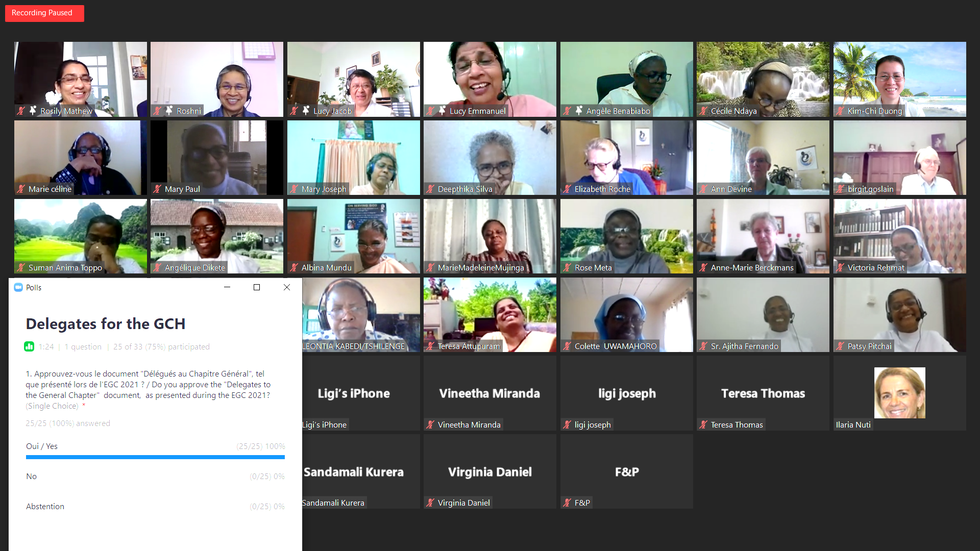Select the Oui / Yes poll option
Image resolution: width=980 pixels, height=551 pixels.
42,446
